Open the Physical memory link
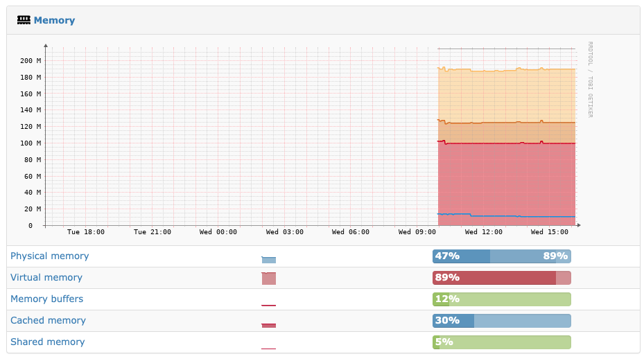Viewport: 644px width, 361px height. (50, 256)
